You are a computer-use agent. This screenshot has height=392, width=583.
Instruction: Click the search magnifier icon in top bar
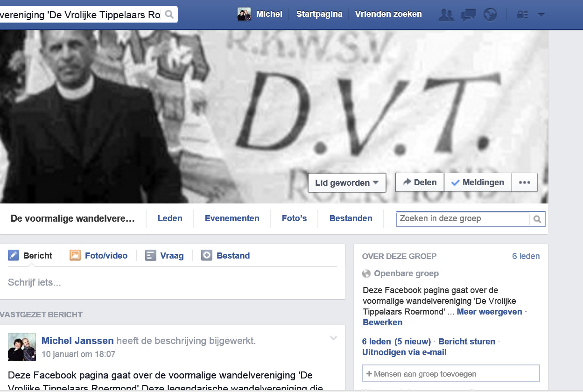point(169,15)
